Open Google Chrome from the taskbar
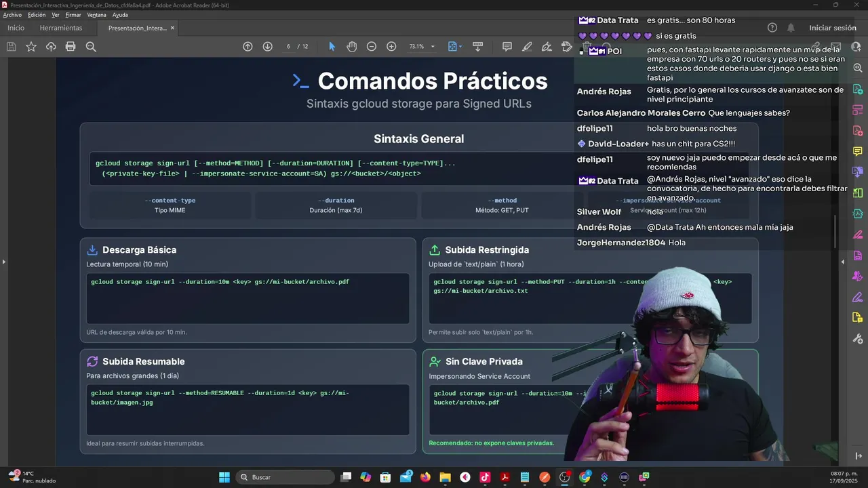Image resolution: width=868 pixels, height=488 pixels. click(585, 477)
